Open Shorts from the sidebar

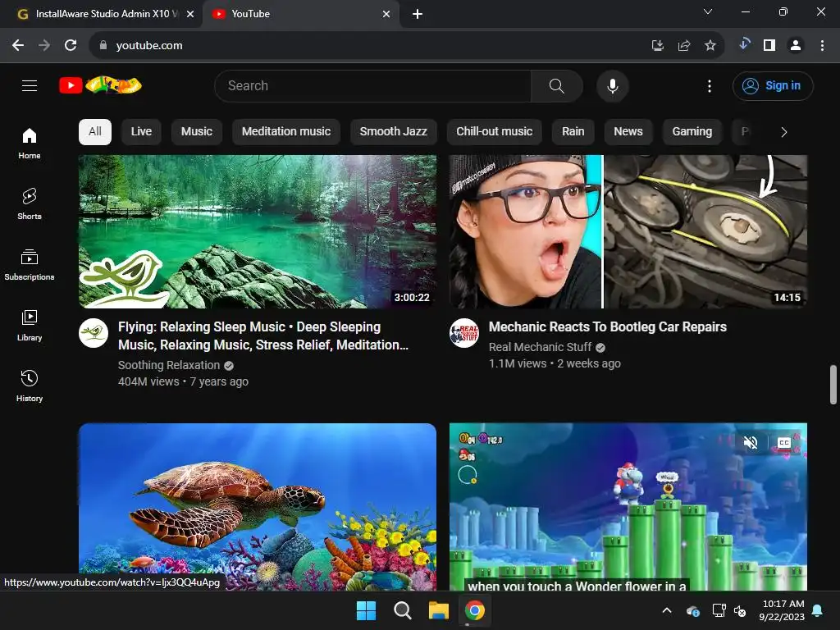(30, 204)
